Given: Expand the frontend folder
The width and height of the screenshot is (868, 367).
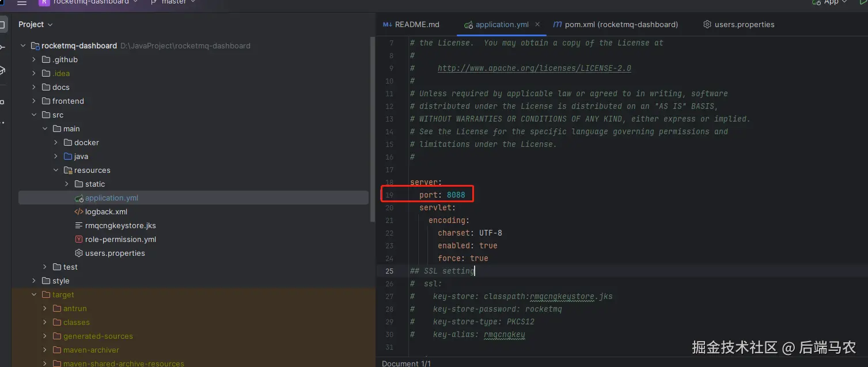Looking at the screenshot, I should point(34,101).
